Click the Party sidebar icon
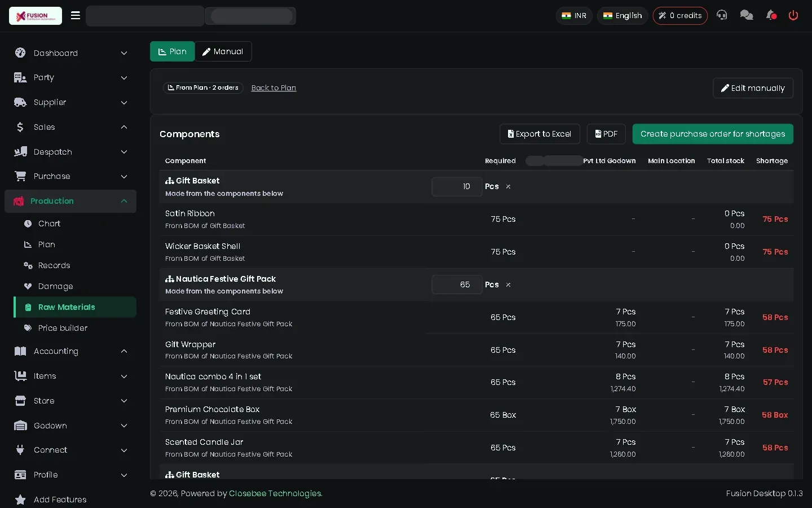The height and width of the screenshot is (508, 812). [20, 77]
